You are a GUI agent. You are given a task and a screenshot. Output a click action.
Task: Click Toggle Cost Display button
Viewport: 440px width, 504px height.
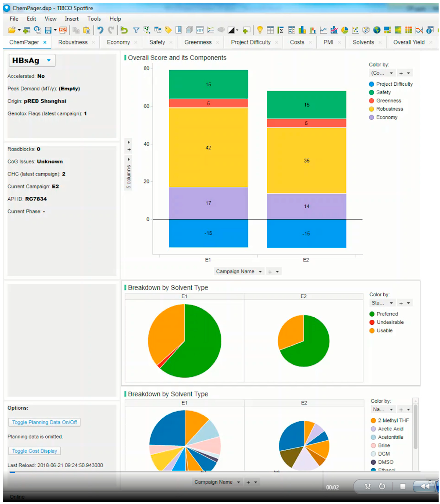coord(35,451)
